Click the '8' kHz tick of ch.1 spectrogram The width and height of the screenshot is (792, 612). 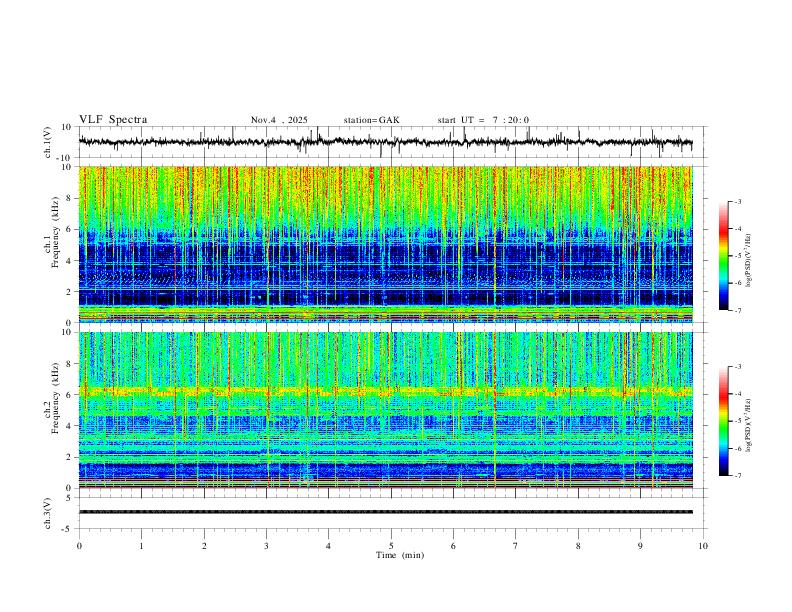click(69, 198)
